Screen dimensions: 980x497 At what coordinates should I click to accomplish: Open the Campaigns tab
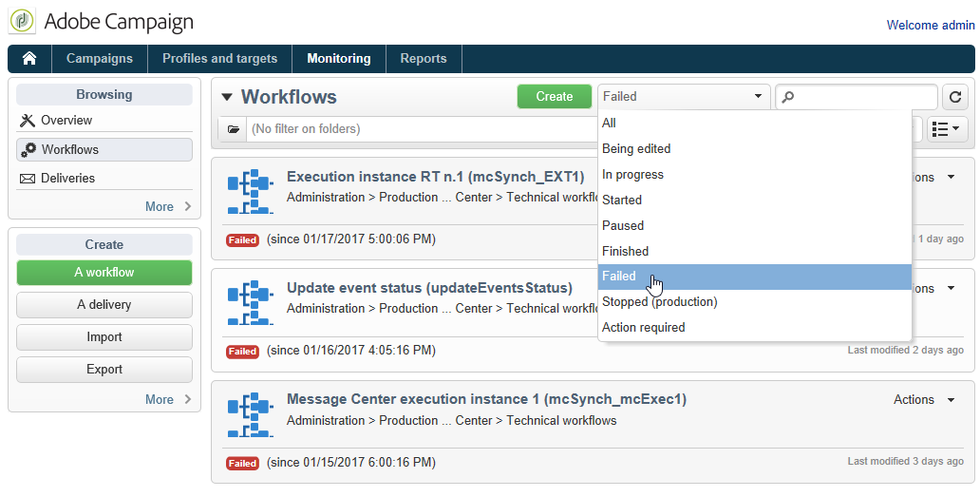[x=100, y=59]
